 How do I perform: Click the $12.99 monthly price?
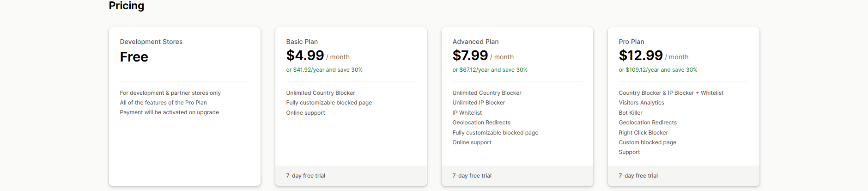click(640, 55)
